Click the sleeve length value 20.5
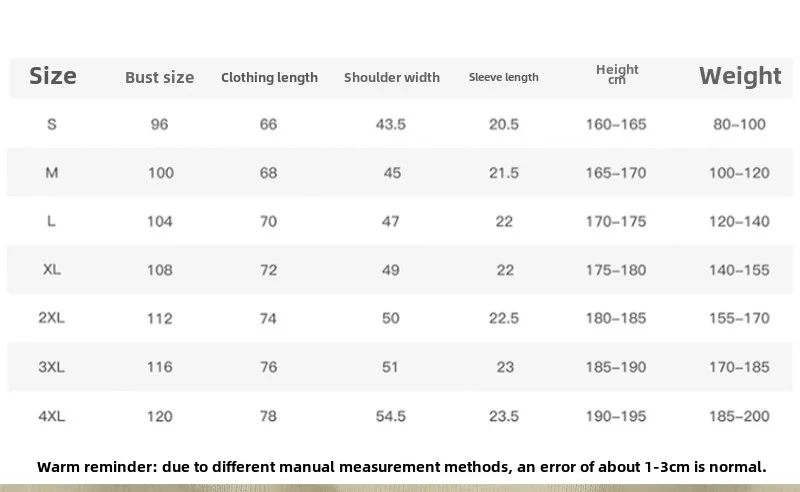The height and width of the screenshot is (492, 800). click(x=505, y=125)
